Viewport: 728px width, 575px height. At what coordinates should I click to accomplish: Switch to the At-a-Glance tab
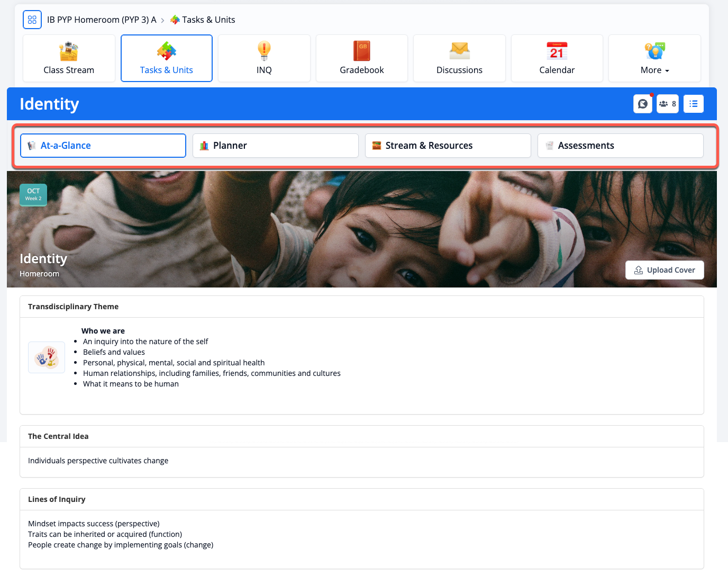pos(103,146)
